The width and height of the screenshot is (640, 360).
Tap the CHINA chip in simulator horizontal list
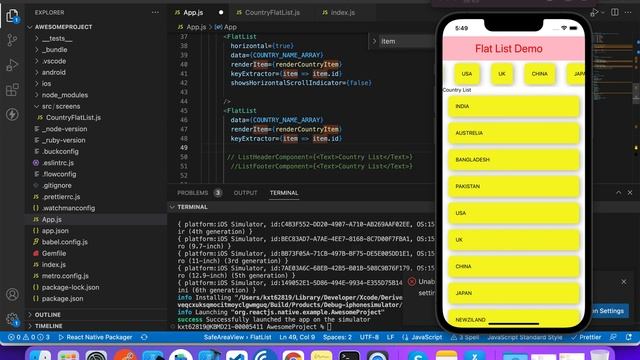[539, 74]
